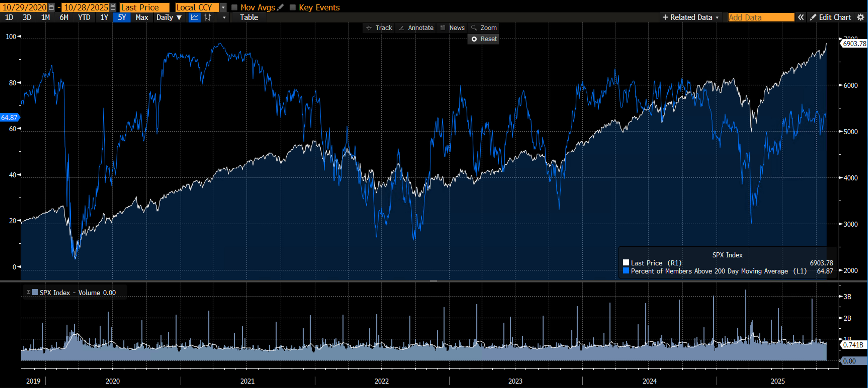This screenshot has width=868, height=388.
Task: Expand the Daily periodicity dropdown
Action: click(x=169, y=18)
